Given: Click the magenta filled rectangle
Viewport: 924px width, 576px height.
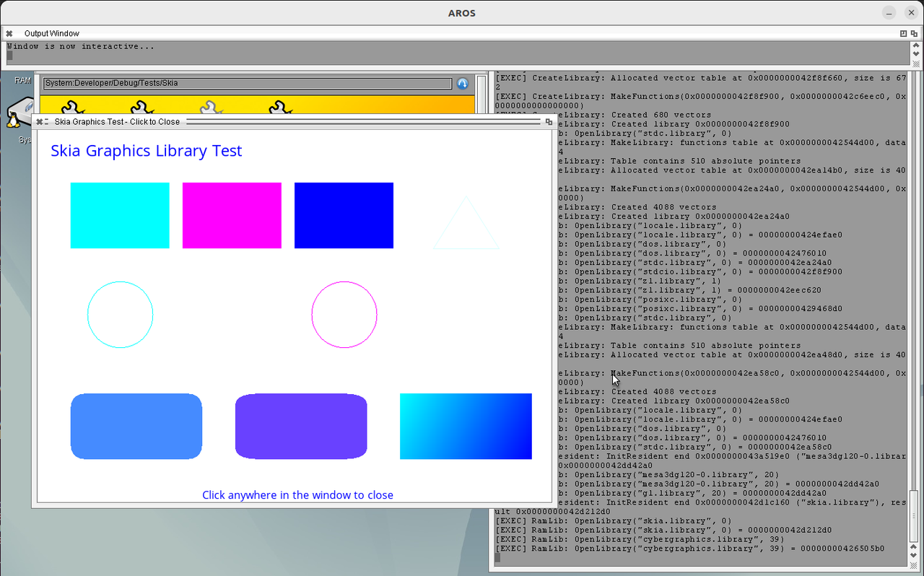Looking at the screenshot, I should (232, 215).
